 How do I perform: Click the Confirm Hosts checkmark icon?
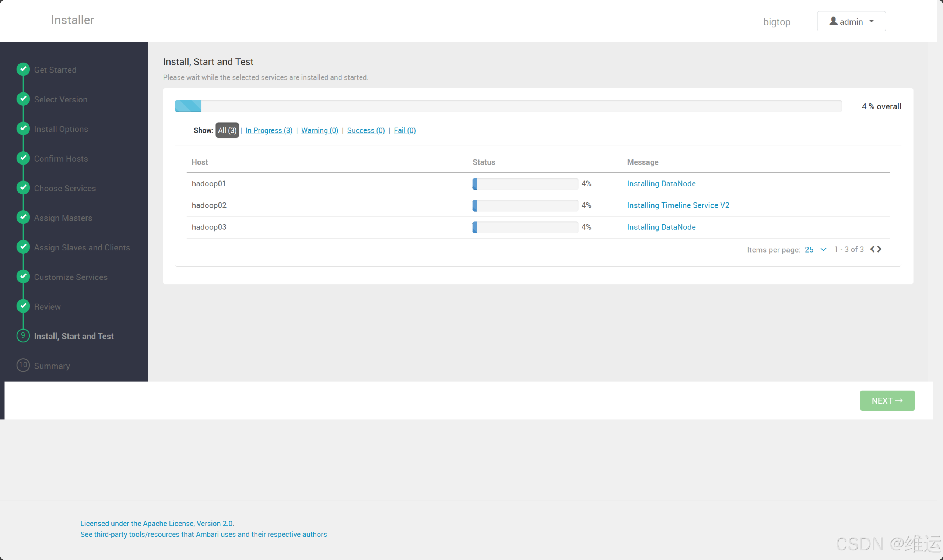23,158
